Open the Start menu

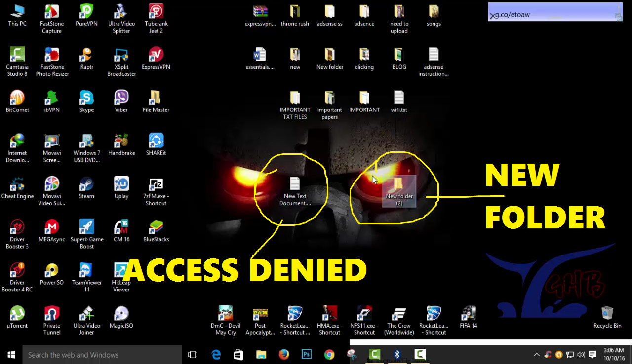tap(10, 354)
